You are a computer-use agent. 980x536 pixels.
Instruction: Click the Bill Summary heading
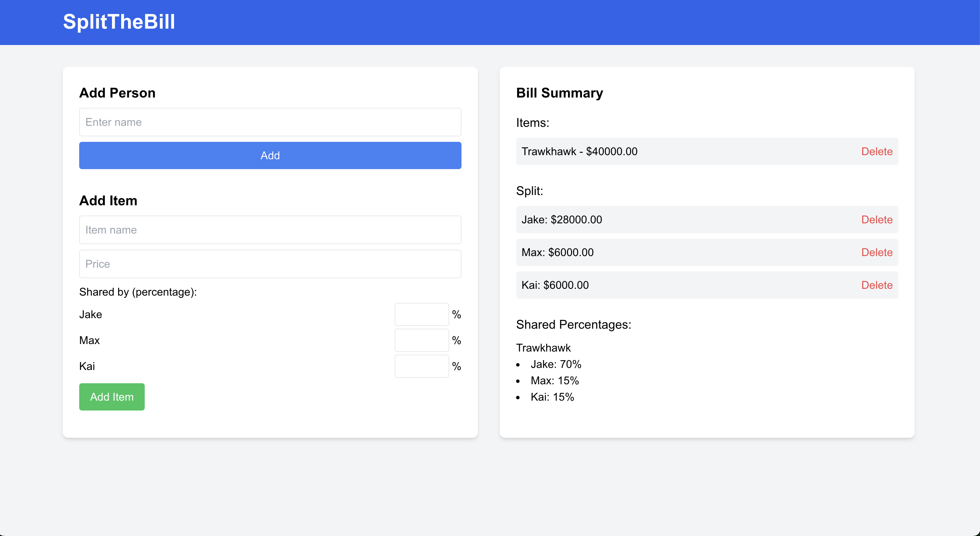[x=559, y=93]
